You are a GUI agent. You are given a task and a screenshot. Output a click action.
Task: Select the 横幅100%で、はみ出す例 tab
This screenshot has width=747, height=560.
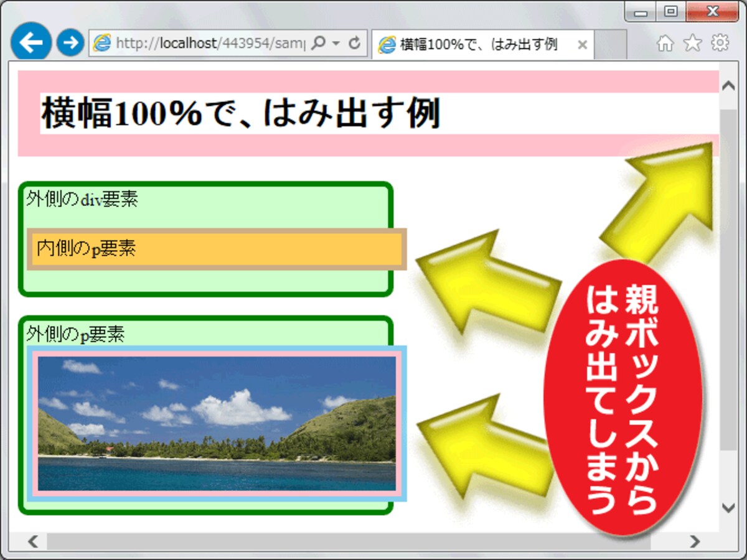[x=482, y=44]
